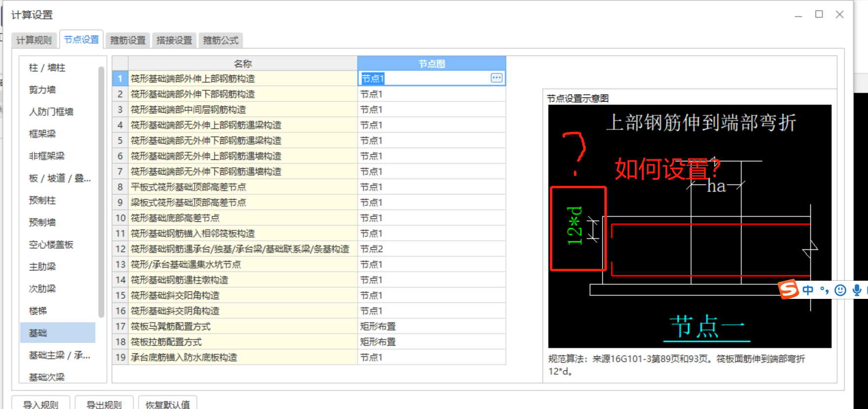Select row 筏形基础端部中间层钢筋构造
The height and width of the screenshot is (409, 868).
(x=242, y=110)
